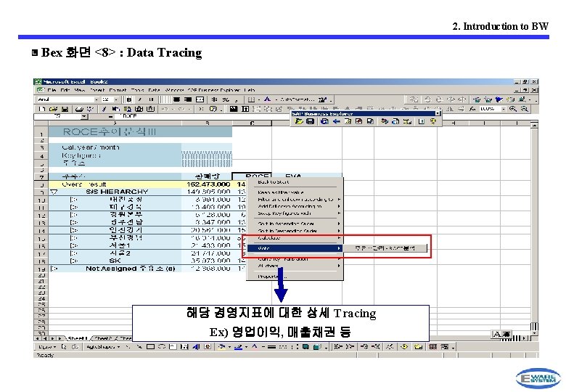Expand the Not Assigned row
The image size is (566, 392).
[x=54, y=269]
